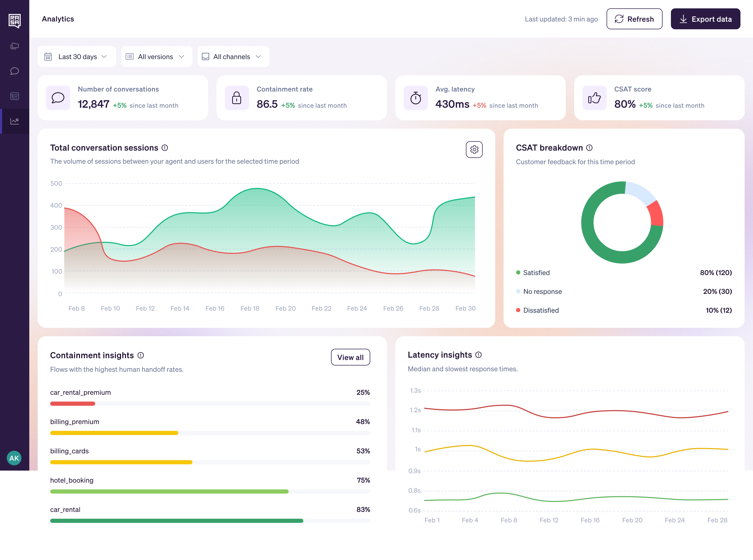
Task: Open the list panel sidebar icon
Action: pos(15,96)
